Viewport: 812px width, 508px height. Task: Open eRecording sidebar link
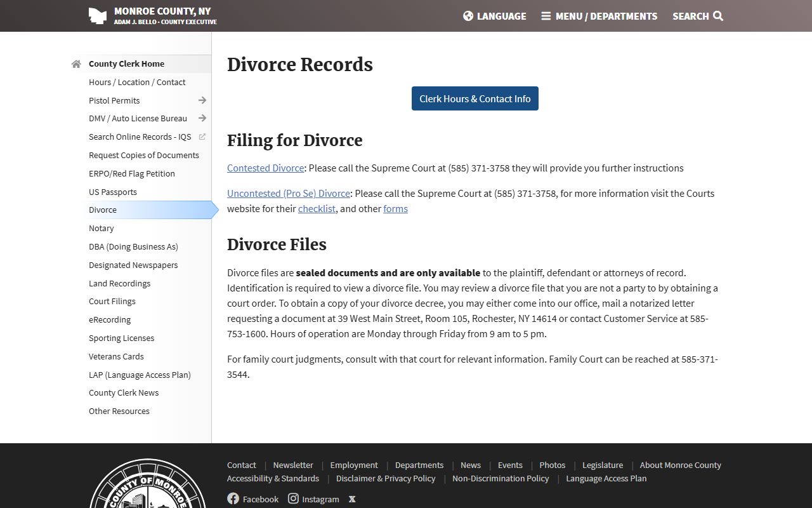pyautogui.click(x=110, y=319)
